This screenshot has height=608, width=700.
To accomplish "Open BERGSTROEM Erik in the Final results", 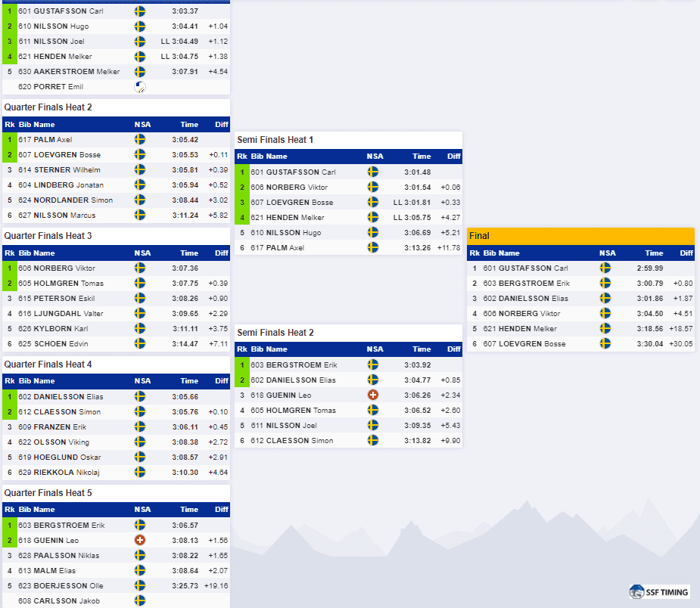I will tap(527, 284).
